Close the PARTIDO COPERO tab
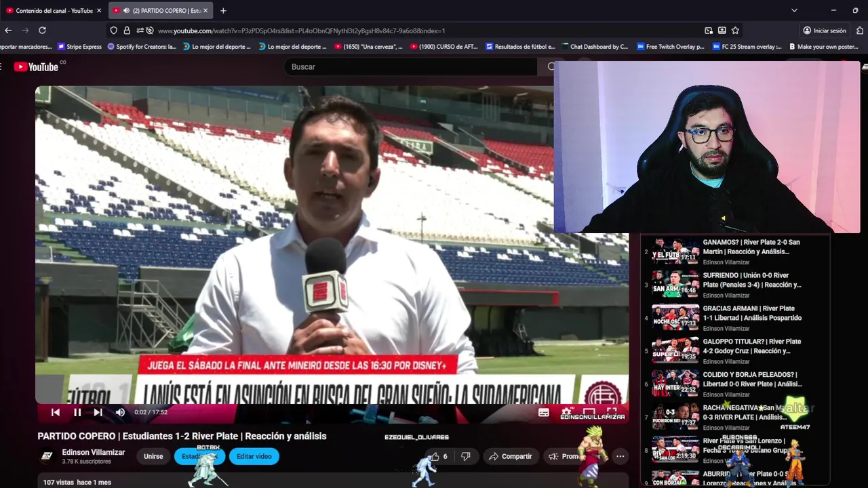868x488 pixels. click(x=205, y=11)
